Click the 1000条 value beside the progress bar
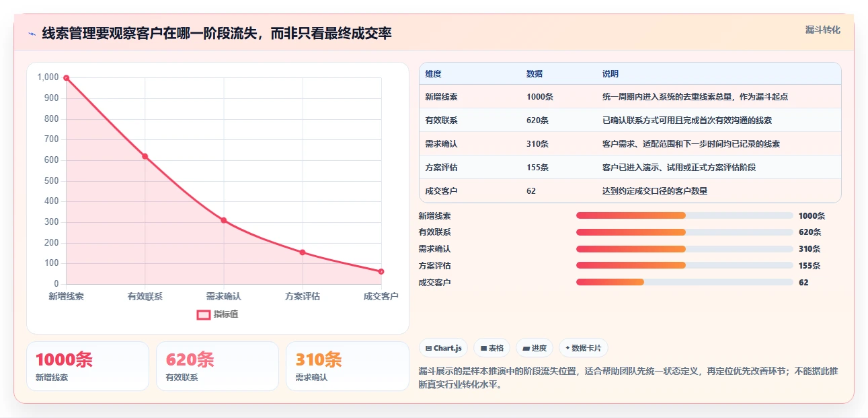 click(812, 216)
